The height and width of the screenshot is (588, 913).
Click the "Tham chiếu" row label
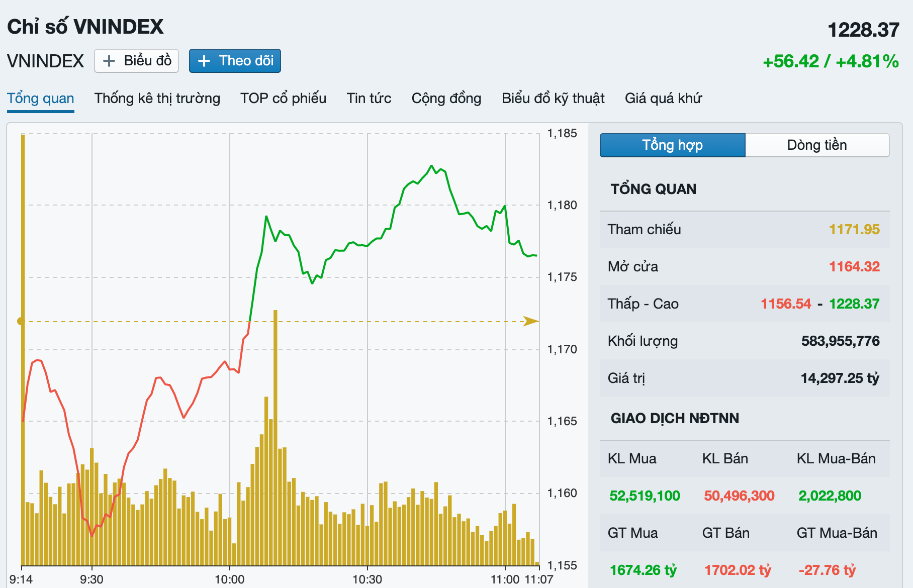[644, 230]
